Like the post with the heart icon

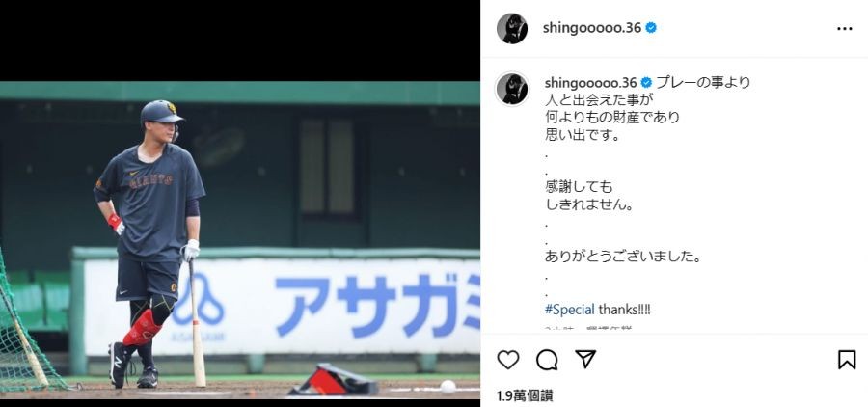pyautogui.click(x=507, y=360)
